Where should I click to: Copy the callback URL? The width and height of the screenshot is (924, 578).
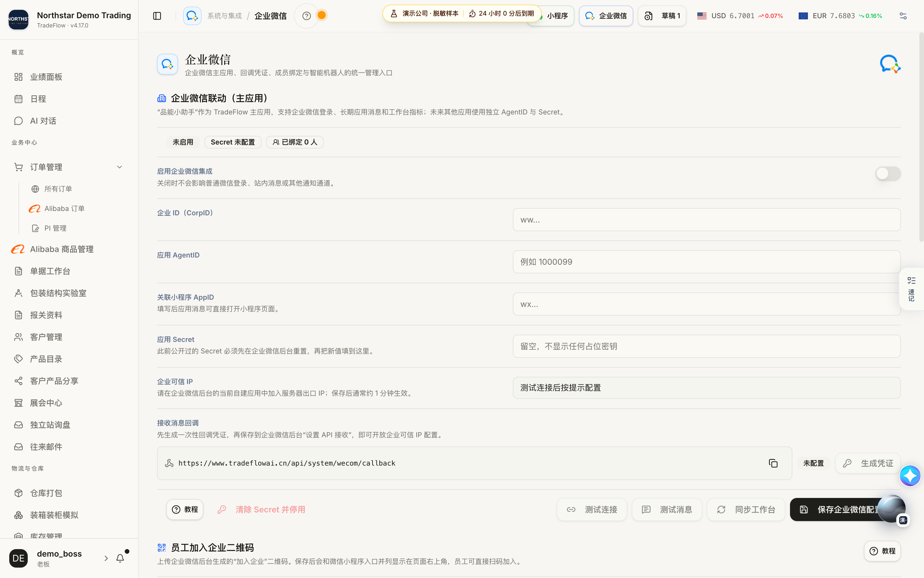tap(773, 463)
